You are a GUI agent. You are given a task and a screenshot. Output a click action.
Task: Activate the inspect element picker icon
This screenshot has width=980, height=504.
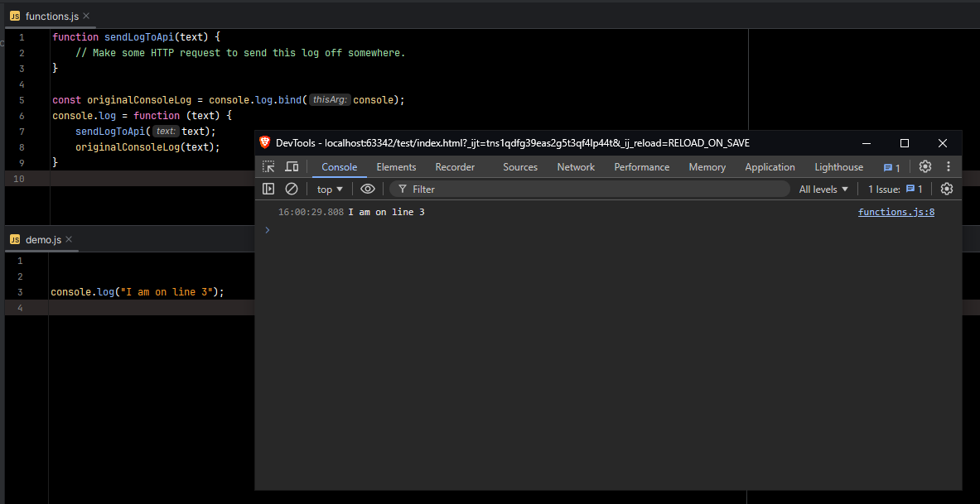[x=268, y=167]
